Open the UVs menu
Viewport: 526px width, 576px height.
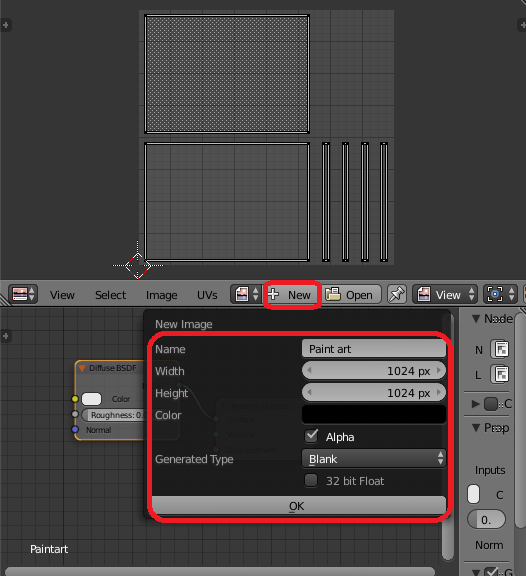(207, 295)
